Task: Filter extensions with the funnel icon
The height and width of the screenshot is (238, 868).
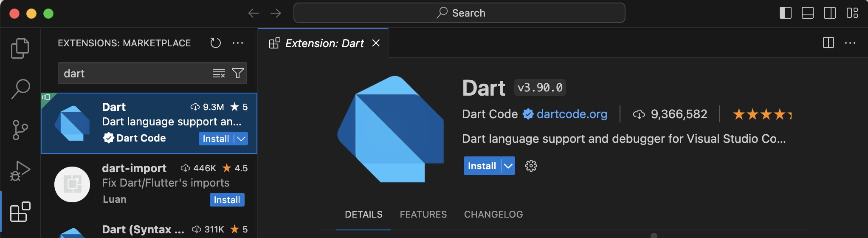Action: coord(238,73)
